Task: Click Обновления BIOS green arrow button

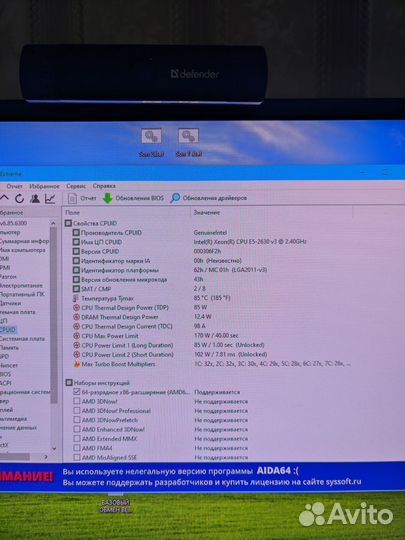Action: pos(133,198)
